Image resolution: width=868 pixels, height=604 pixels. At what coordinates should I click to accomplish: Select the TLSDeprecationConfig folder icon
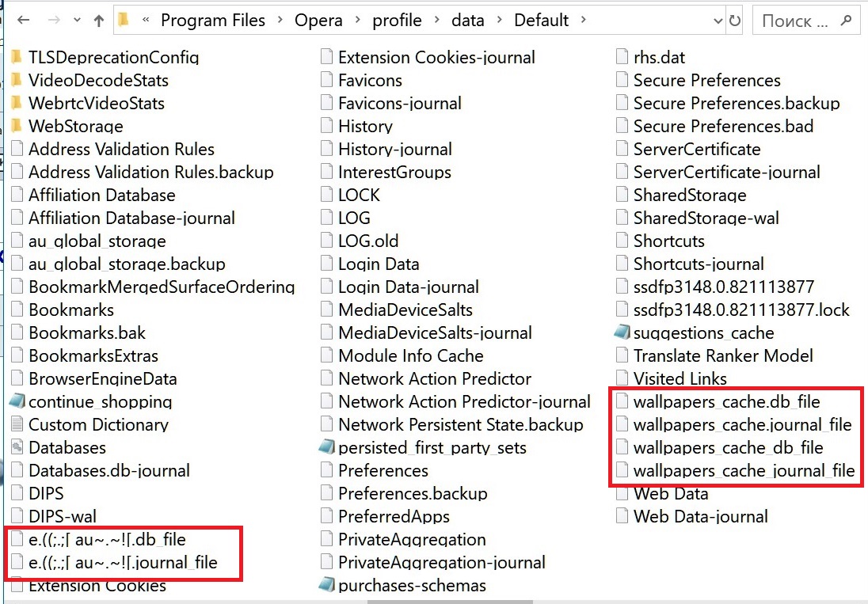(x=17, y=56)
